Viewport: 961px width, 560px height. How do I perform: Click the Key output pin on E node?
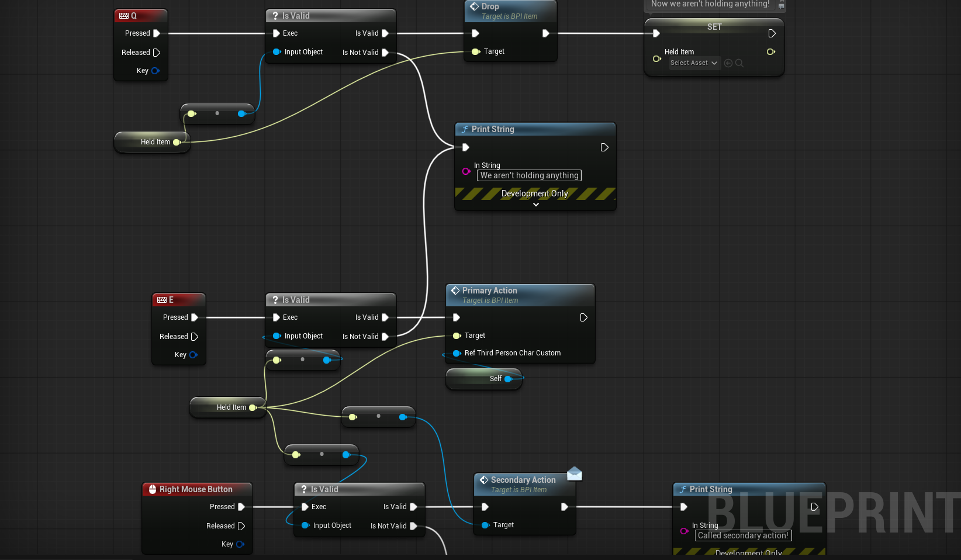[x=193, y=355]
